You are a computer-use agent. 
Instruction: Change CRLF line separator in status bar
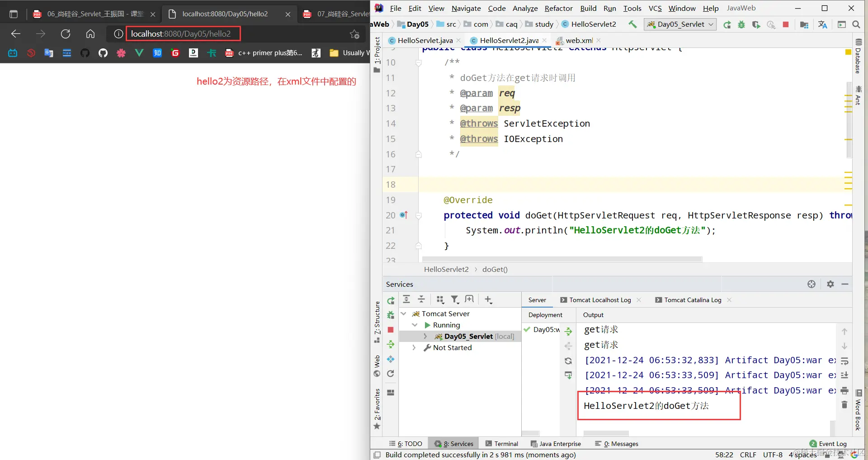click(748, 455)
